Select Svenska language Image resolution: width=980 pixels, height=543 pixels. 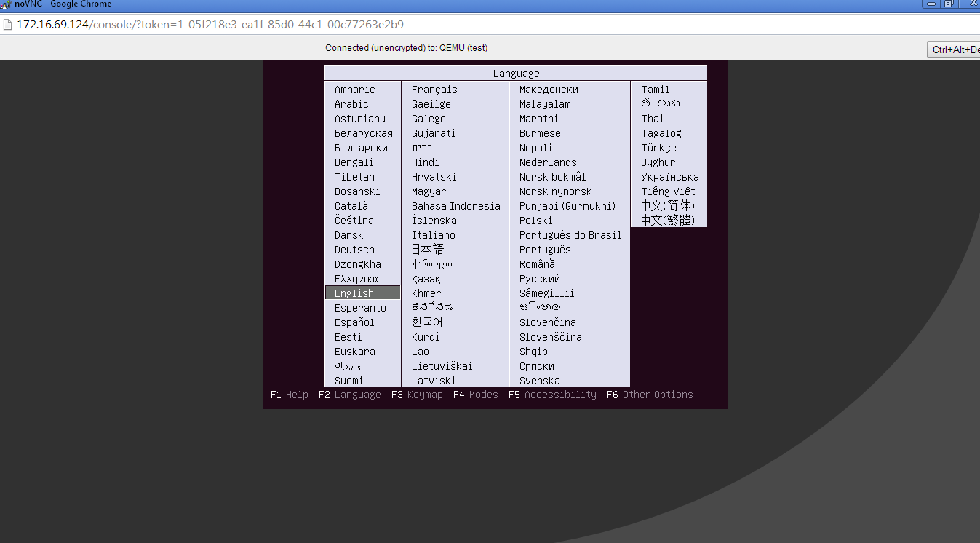pos(540,381)
